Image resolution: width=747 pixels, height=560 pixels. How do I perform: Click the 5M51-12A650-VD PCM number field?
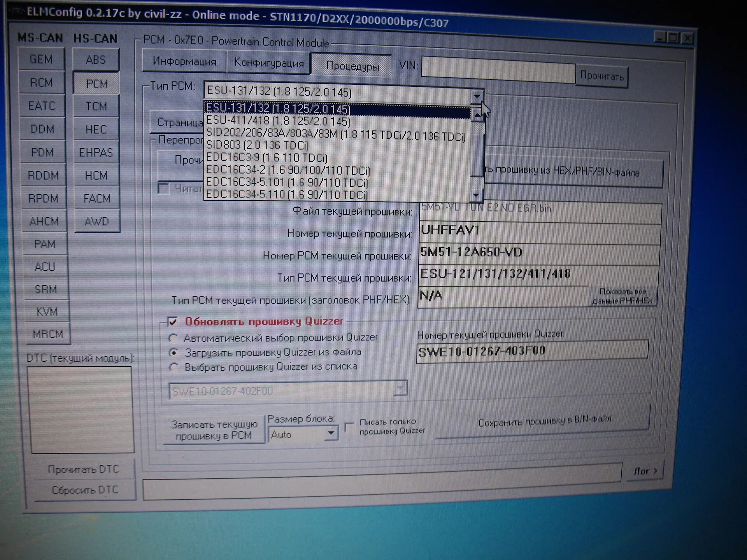[539, 254]
